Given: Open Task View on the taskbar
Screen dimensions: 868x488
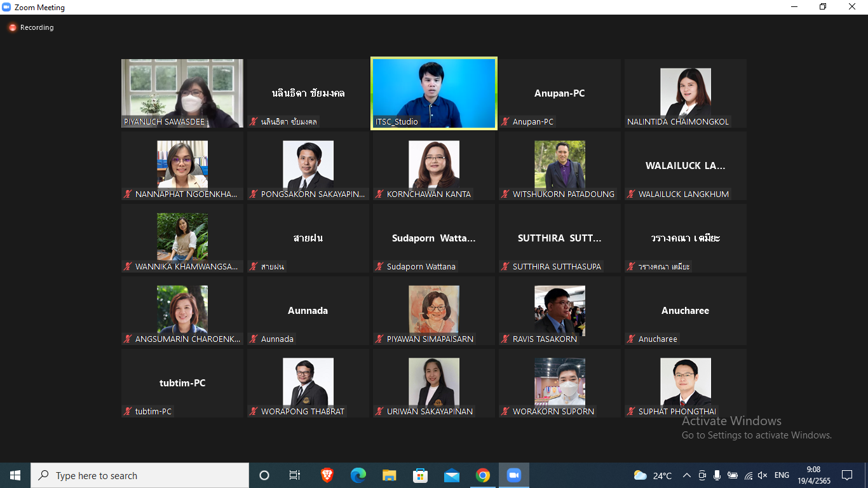Looking at the screenshot, I should (295, 475).
